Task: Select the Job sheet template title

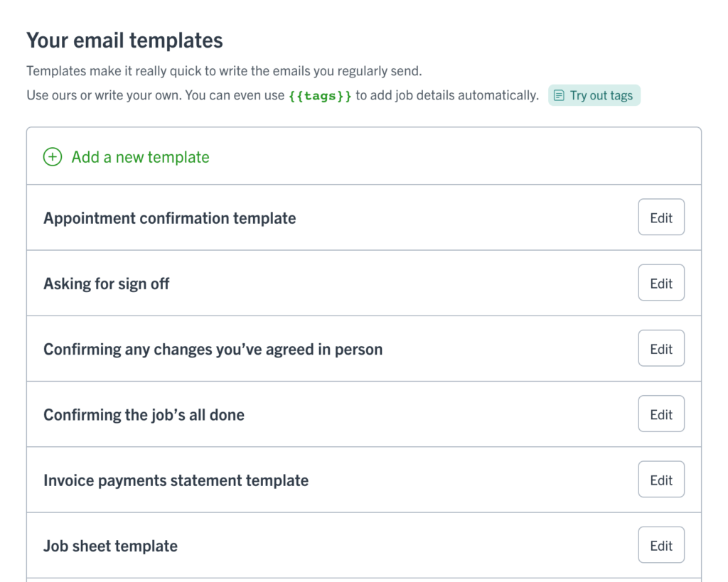Action: [x=110, y=546]
